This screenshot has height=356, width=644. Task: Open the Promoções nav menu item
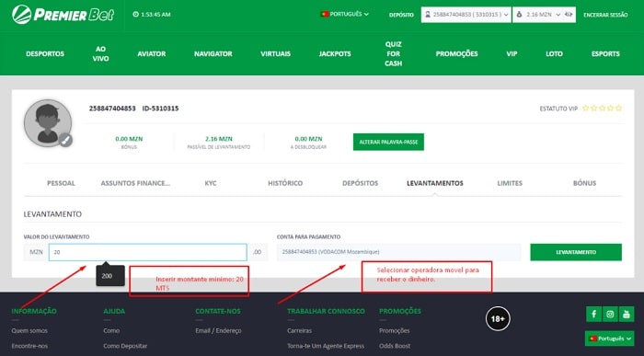click(x=456, y=53)
